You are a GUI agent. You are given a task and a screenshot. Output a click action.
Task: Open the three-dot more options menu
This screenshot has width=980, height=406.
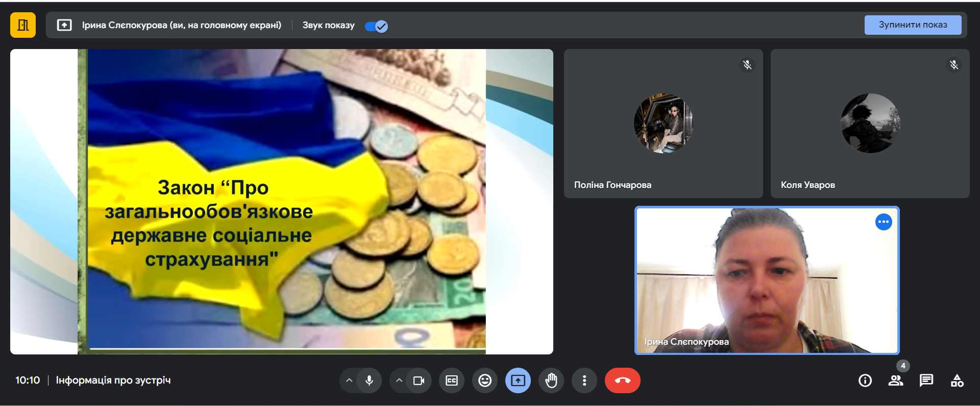584,380
